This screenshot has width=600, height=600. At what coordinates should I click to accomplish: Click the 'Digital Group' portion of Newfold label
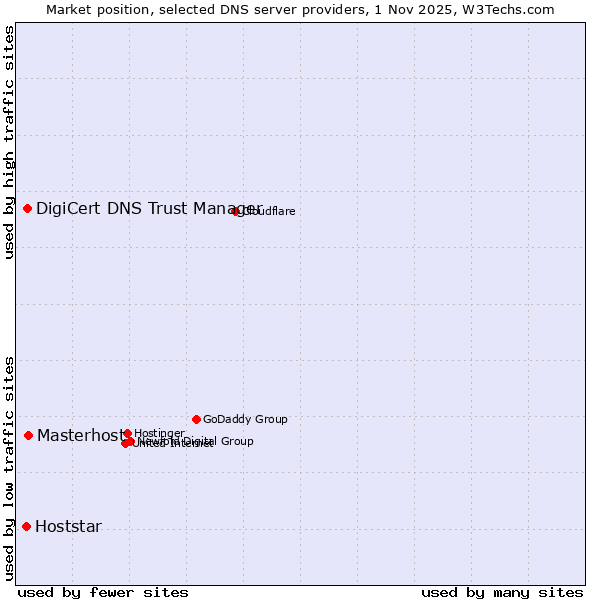coord(217,441)
